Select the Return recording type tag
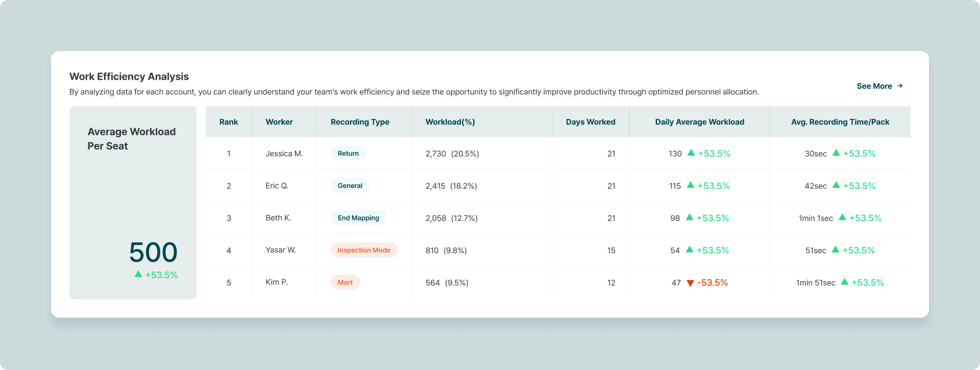 tap(348, 154)
